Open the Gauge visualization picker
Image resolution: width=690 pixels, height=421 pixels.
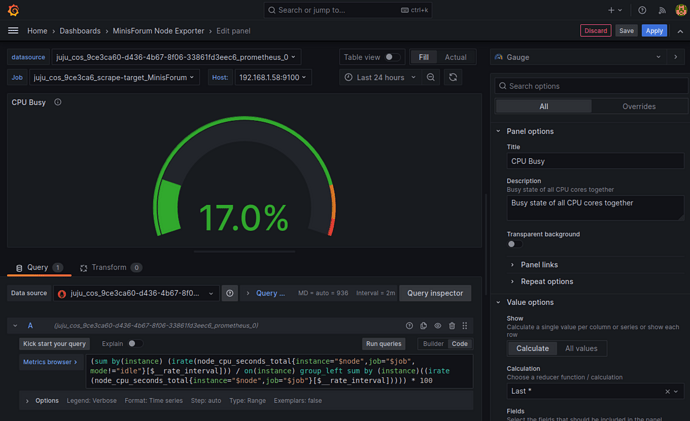tap(578, 57)
